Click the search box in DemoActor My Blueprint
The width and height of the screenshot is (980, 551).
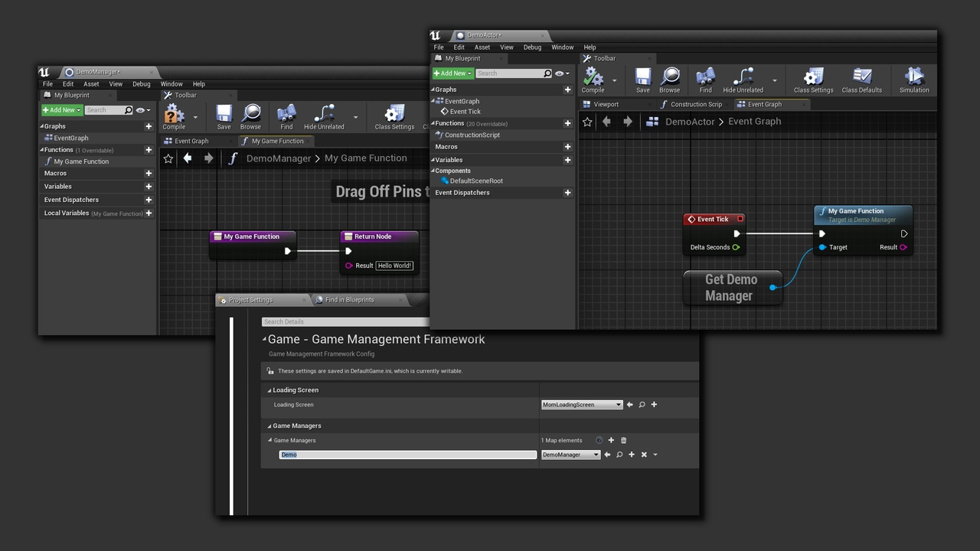click(x=514, y=73)
